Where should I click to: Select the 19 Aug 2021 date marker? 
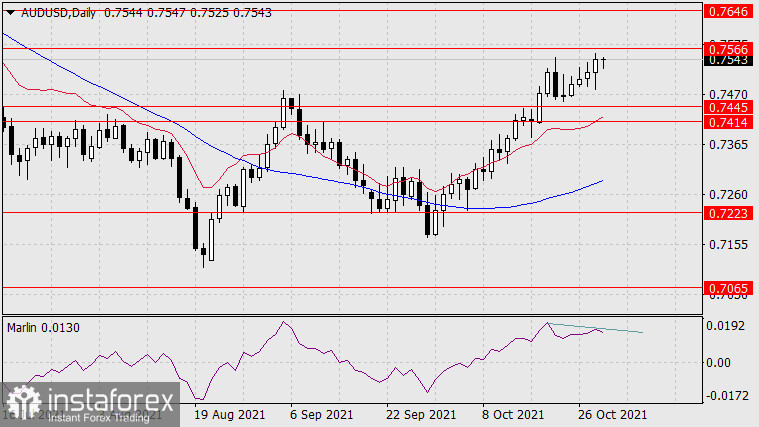228,414
